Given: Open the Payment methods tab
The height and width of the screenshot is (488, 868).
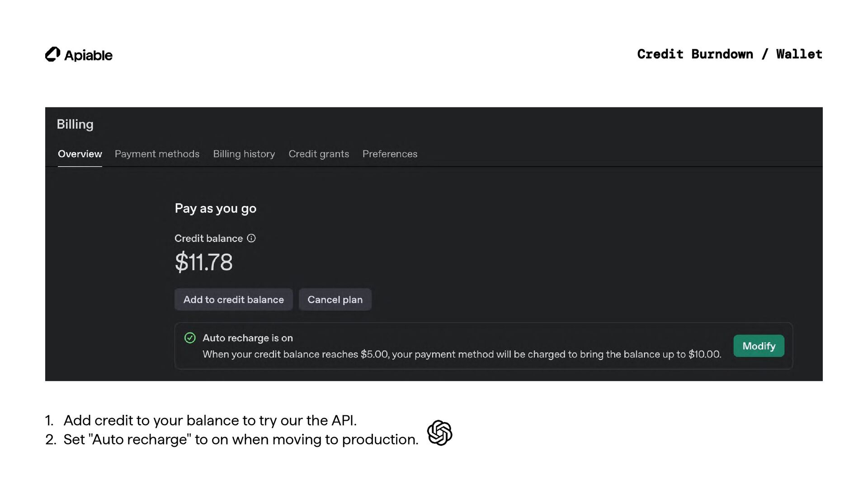Looking at the screenshot, I should [157, 154].
